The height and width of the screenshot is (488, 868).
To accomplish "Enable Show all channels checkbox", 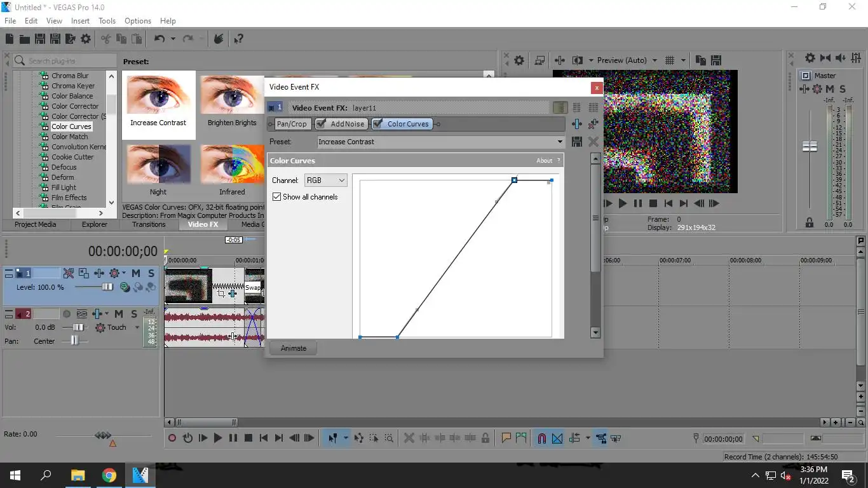I will pos(276,197).
